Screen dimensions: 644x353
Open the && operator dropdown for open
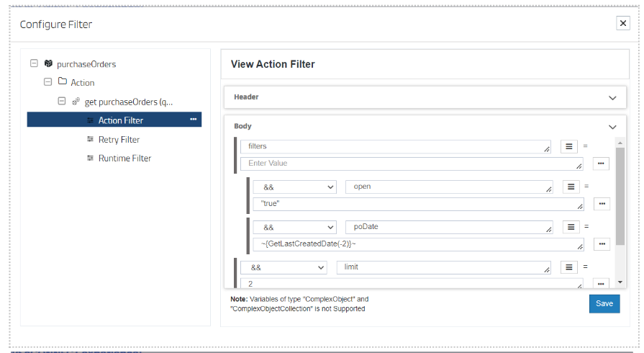pos(294,187)
